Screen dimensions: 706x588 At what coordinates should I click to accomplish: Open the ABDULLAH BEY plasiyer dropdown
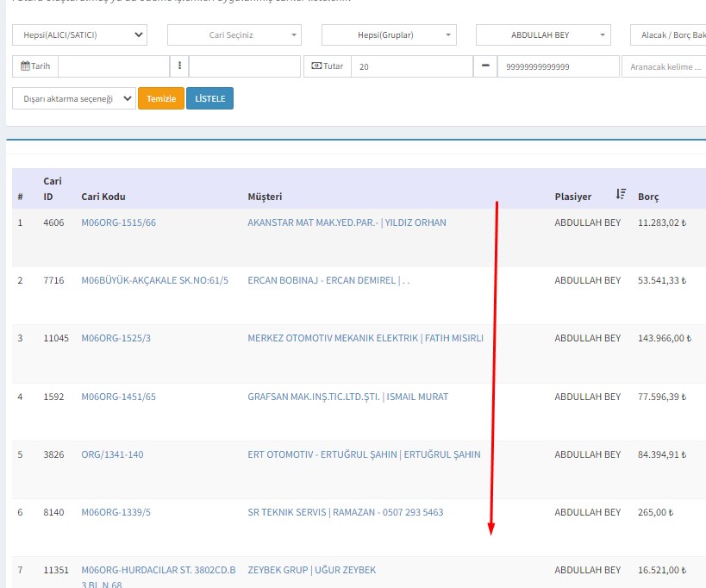coord(543,35)
